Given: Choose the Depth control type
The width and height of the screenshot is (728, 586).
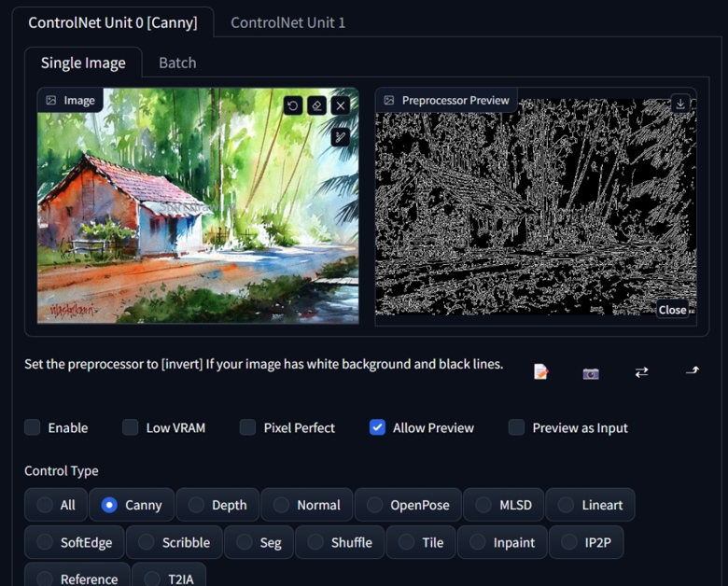Looking at the screenshot, I should tap(217, 505).
